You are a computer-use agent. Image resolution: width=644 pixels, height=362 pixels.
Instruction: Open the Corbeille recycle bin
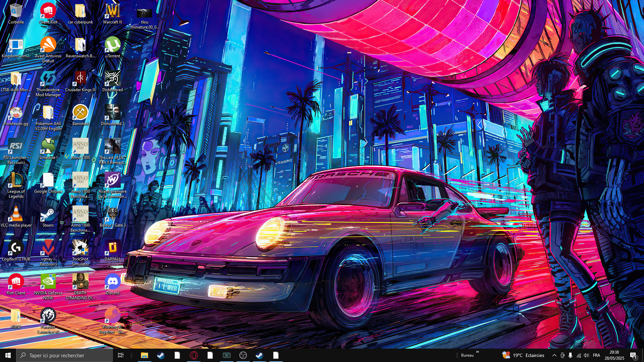pyautogui.click(x=16, y=13)
